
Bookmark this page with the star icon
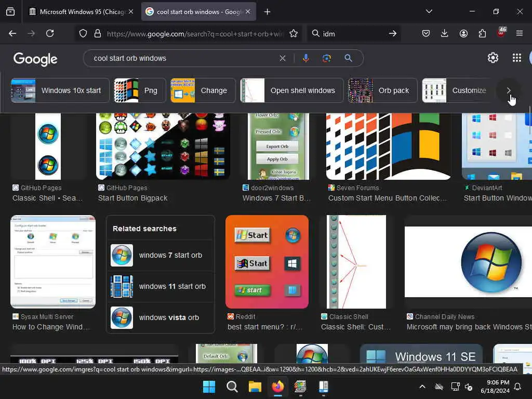294,33
